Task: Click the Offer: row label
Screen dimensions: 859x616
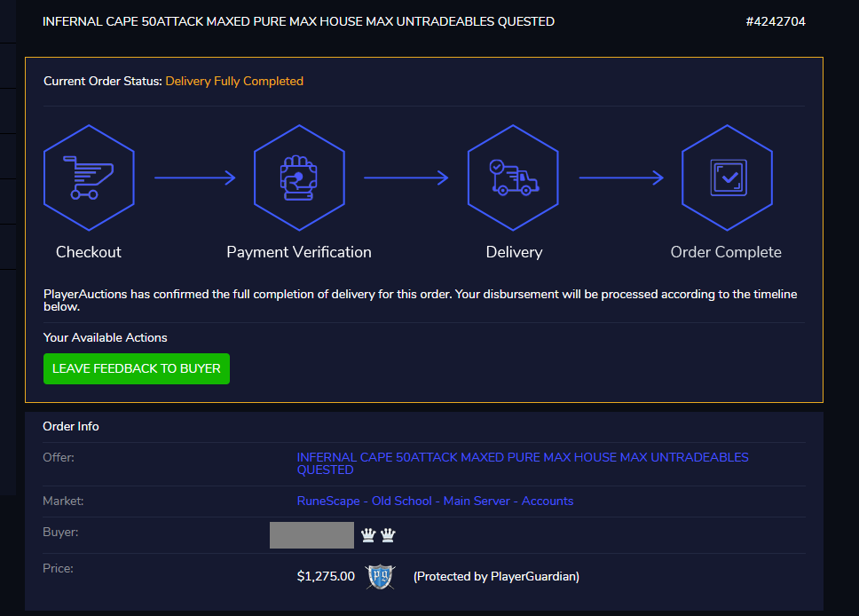Action: tap(58, 457)
